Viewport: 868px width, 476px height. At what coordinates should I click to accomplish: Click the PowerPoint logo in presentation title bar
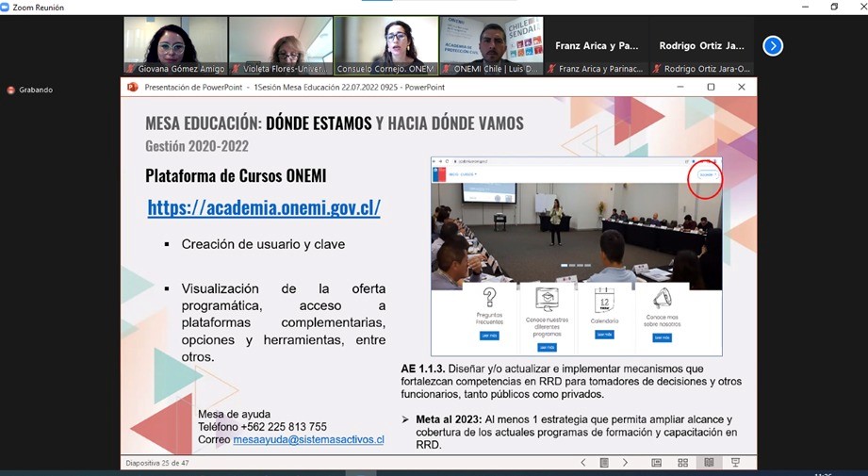(x=132, y=87)
